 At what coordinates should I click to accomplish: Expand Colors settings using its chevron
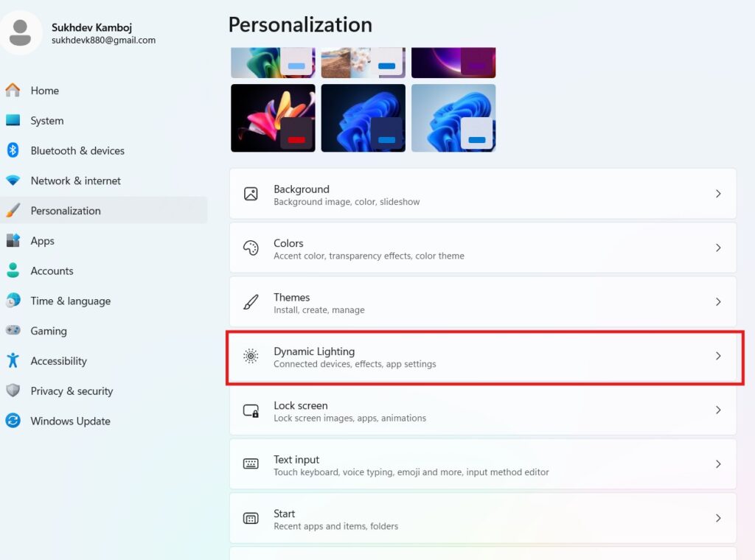pos(718,248)
